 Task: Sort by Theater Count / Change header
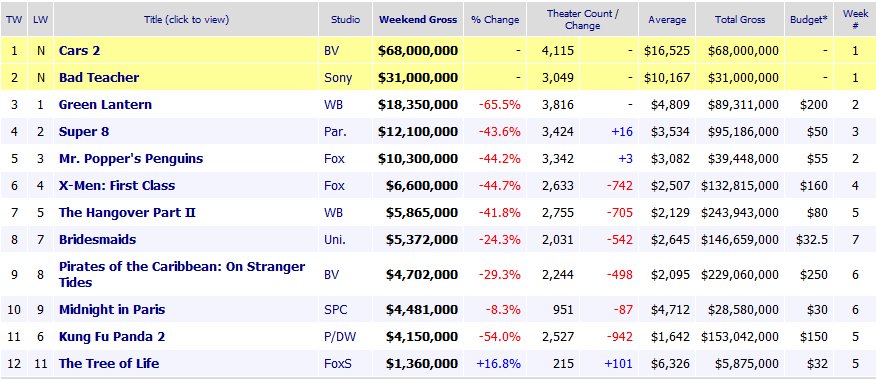tap(582, 20)
